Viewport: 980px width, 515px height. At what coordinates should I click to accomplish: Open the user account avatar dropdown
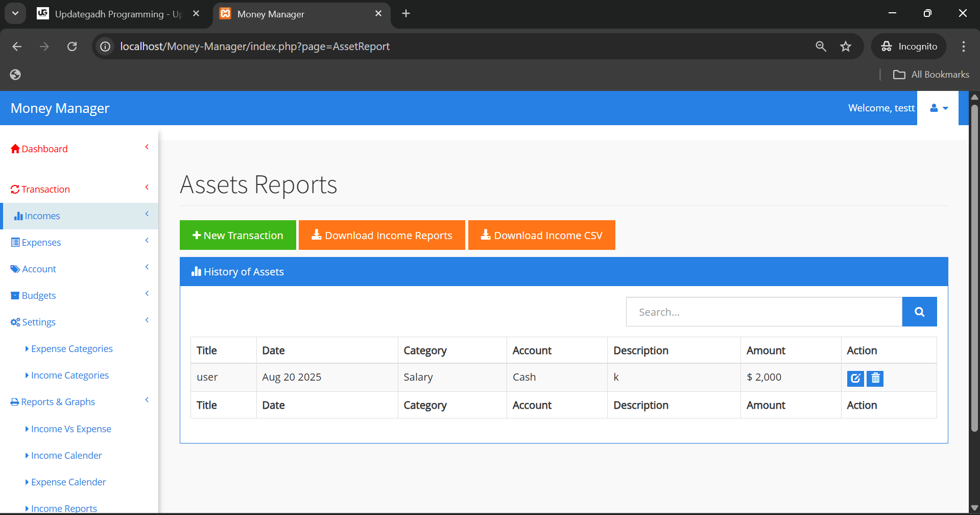pyautogui.click(x=938, y=108)
